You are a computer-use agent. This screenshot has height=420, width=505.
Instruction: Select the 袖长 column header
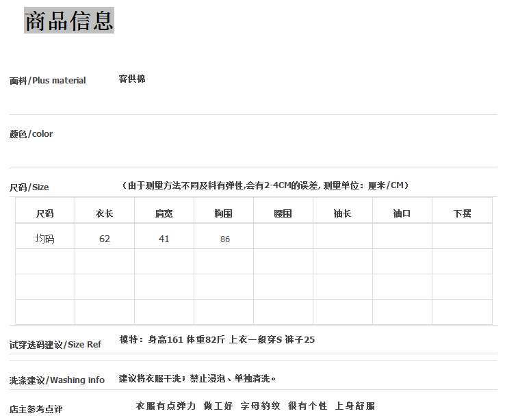click(x=342, y=213)
